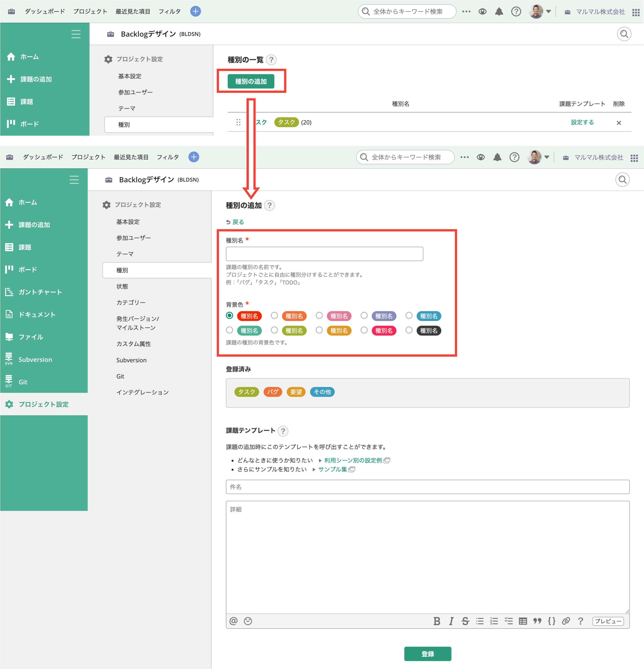The image size is (644, 669).
Task: Open the three-dots more menu in lower top bar
Action: [x=465, y=157]
